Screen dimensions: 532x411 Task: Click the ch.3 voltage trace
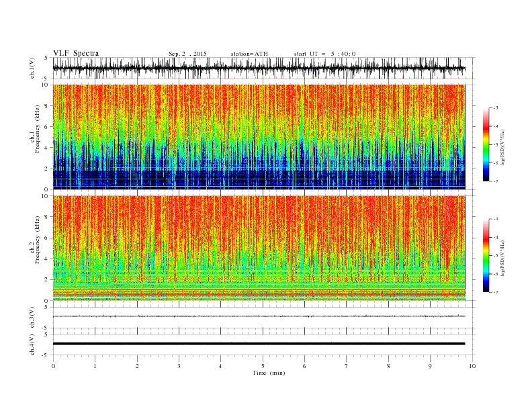pyautogui.click(x=259, y=316)
